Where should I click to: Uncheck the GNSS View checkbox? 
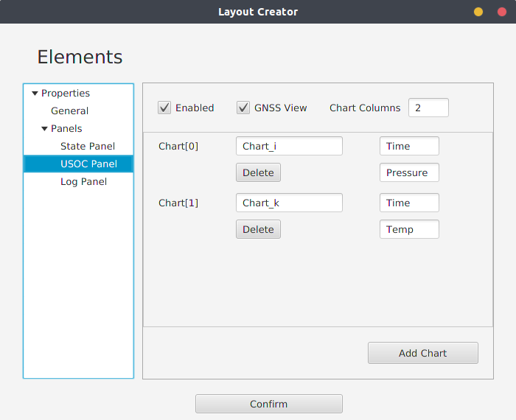click(243, 108)
